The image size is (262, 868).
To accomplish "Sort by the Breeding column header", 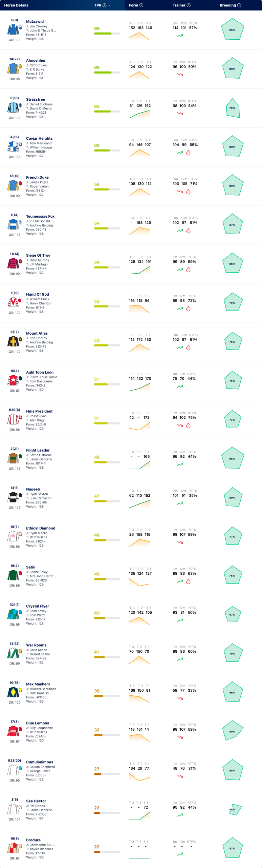I will coord(228,5).
